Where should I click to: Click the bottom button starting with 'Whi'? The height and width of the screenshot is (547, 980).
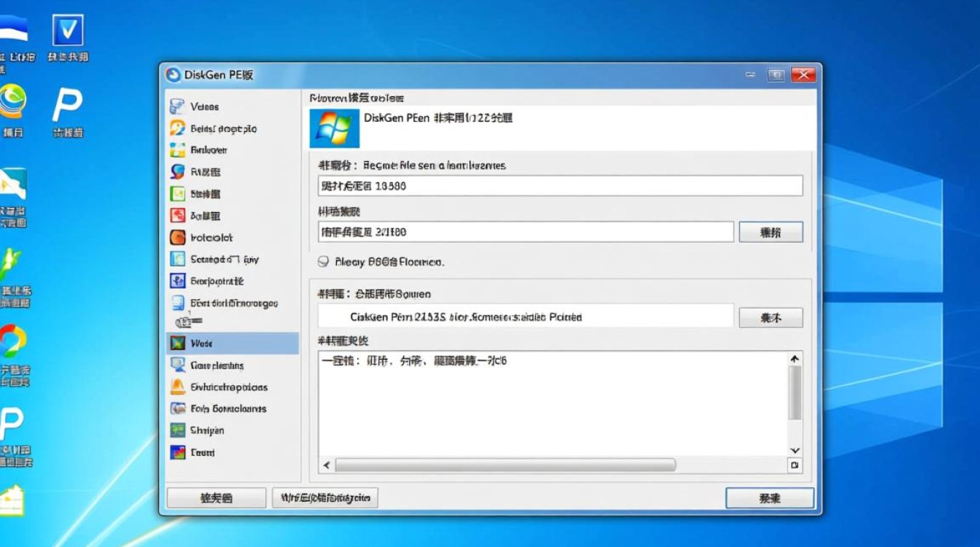pyautogui.click(x=325, y=498)
